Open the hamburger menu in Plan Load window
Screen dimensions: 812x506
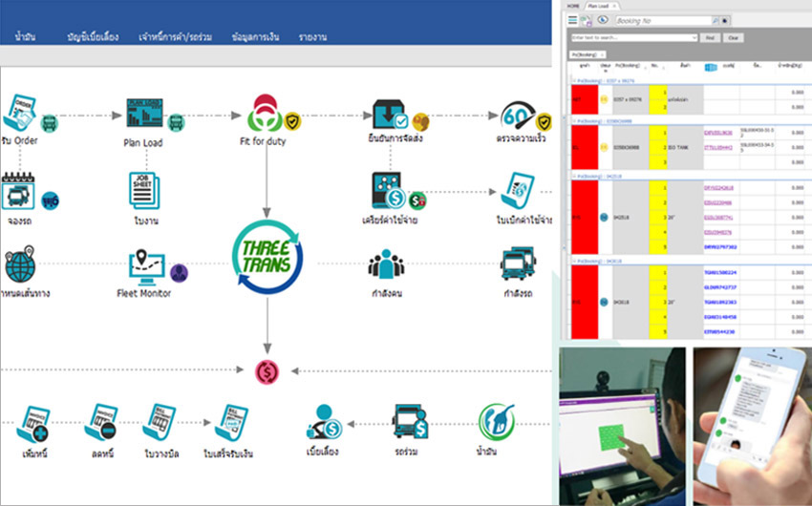click(x=572, y=20)
